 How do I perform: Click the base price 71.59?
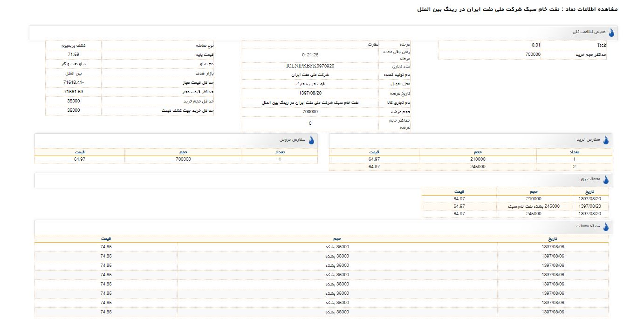point(74,54)
